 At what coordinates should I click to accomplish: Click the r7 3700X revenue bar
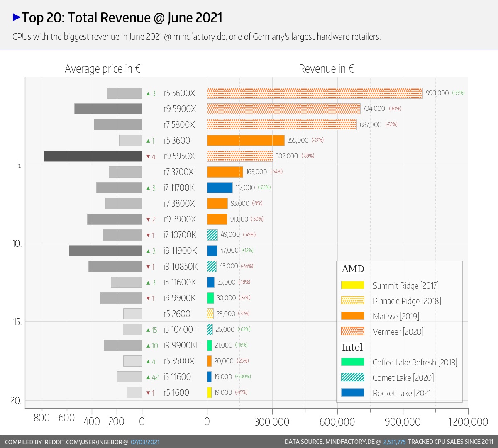pyautogui.click(x=225, y=172)
